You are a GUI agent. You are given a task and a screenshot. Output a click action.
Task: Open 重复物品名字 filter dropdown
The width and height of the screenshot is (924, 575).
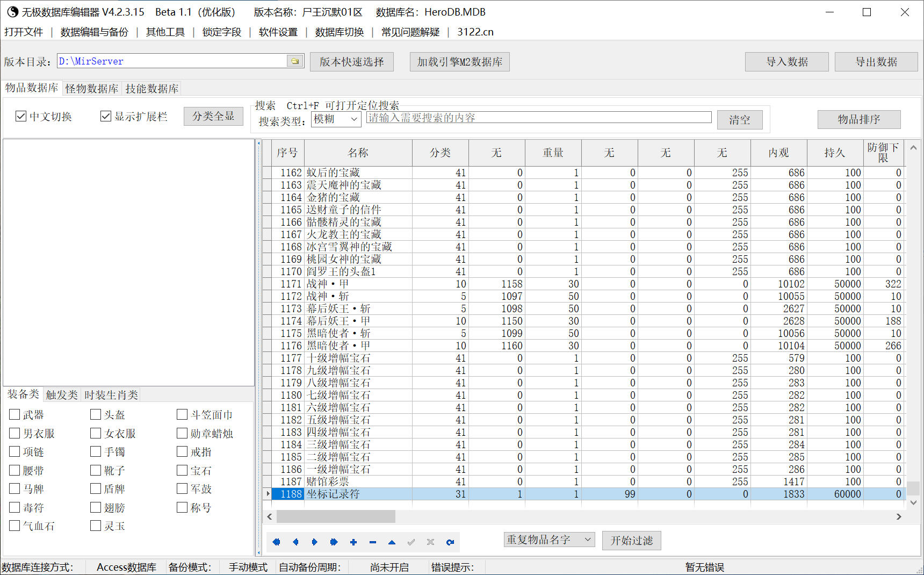pos(550,540)
